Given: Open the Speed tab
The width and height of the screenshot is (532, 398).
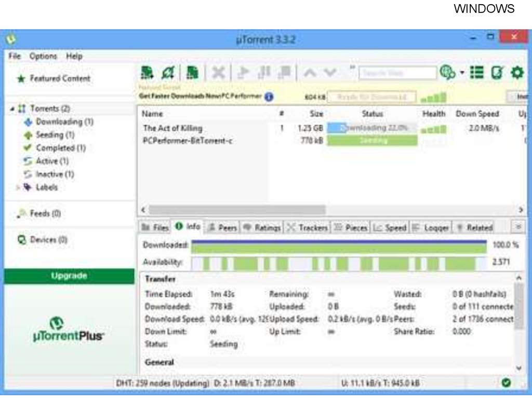Looking at the screenshot, I should (390, 227).
